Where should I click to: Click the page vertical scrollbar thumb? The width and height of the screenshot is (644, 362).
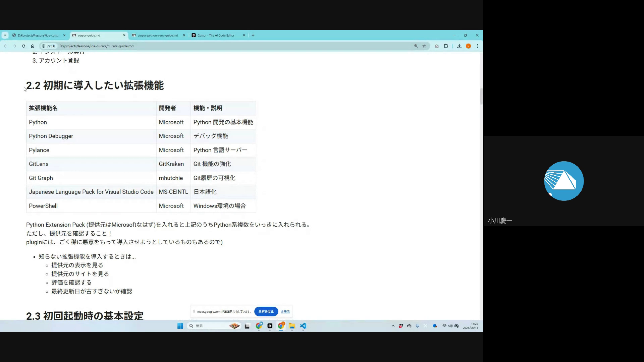[x=481, y=96]
